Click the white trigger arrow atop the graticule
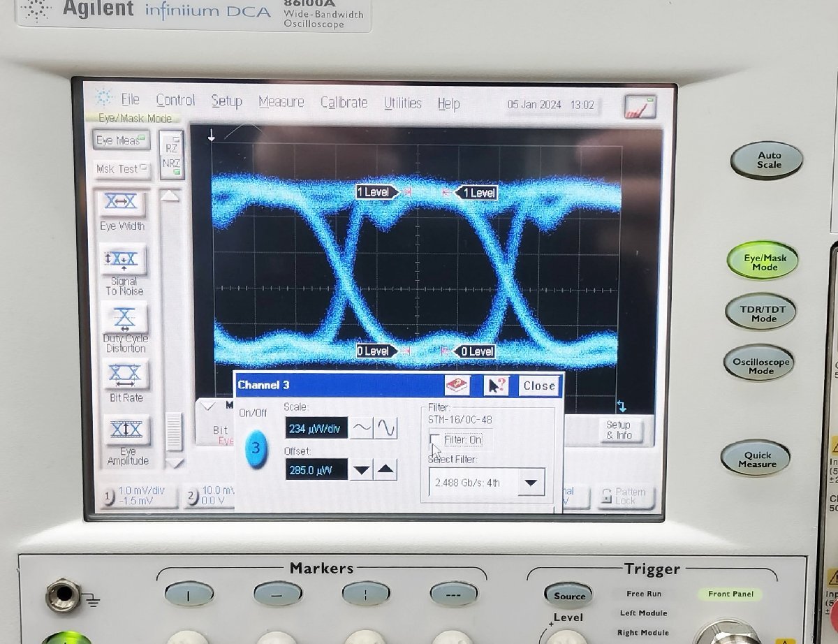Viewport: 838px width, 644px height. (211, 136)
